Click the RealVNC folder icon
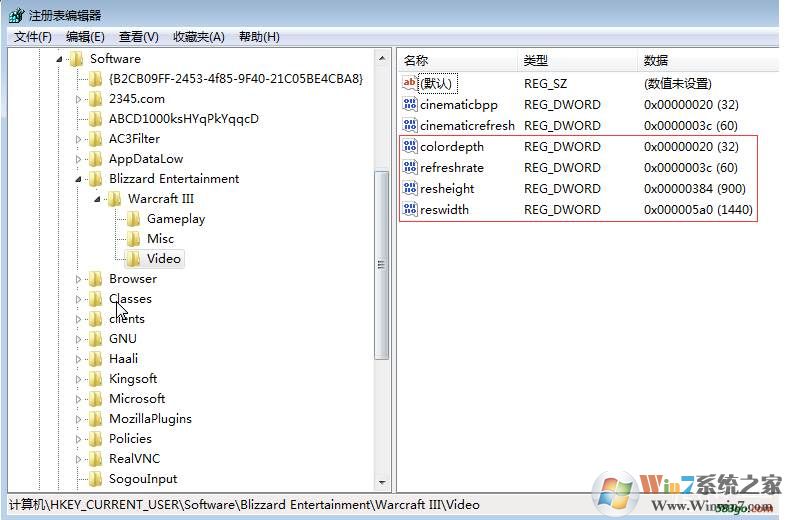789x520 pixels. [x=95, y=459]
